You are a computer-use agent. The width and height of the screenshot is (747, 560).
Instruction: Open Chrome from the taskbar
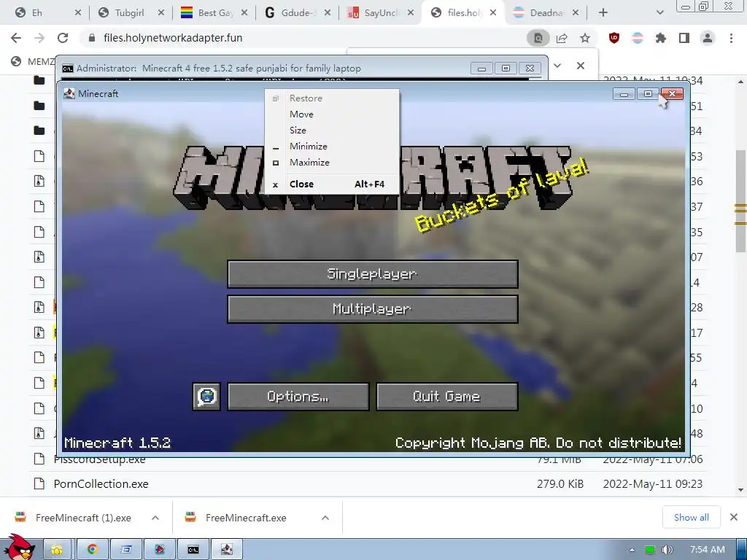pos(93,550)
